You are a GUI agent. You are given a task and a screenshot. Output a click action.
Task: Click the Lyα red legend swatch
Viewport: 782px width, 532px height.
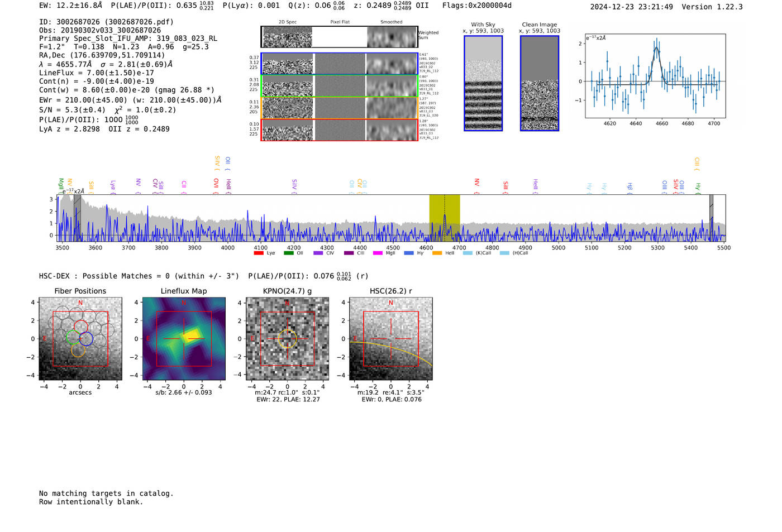(259, 253)
